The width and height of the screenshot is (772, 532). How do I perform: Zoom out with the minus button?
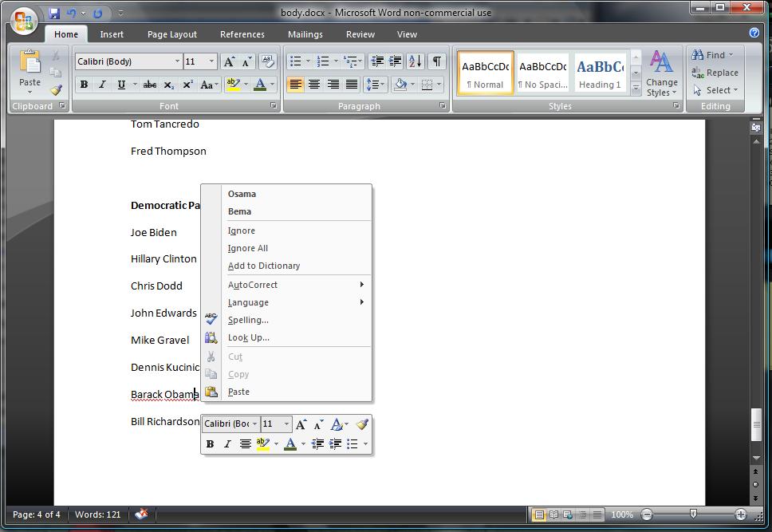[x=647, y=514]
